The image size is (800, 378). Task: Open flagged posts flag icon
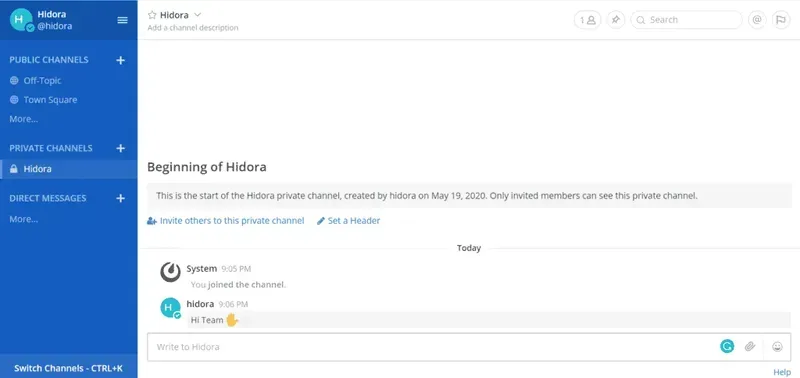click(x=781, y=20)
